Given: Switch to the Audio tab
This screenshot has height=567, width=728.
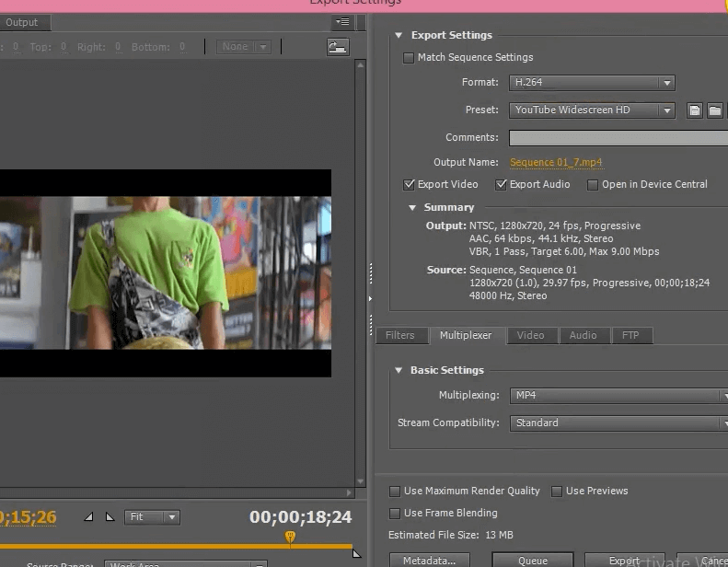Looking at the screenshot, I should click(583, 336).
